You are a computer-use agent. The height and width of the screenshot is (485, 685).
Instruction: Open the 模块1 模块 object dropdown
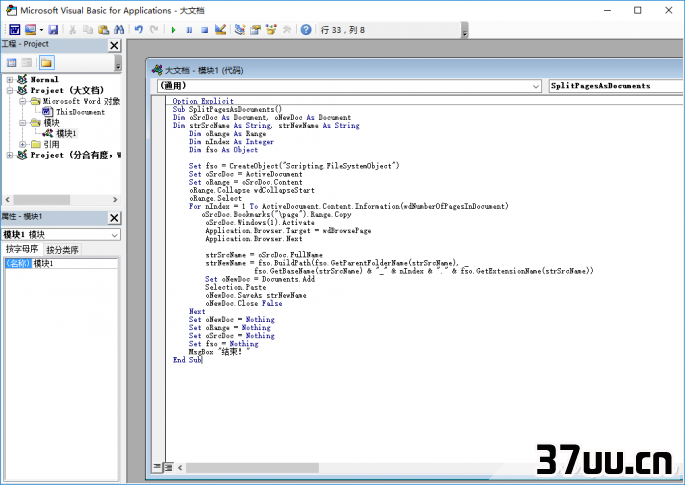point(114,235)
